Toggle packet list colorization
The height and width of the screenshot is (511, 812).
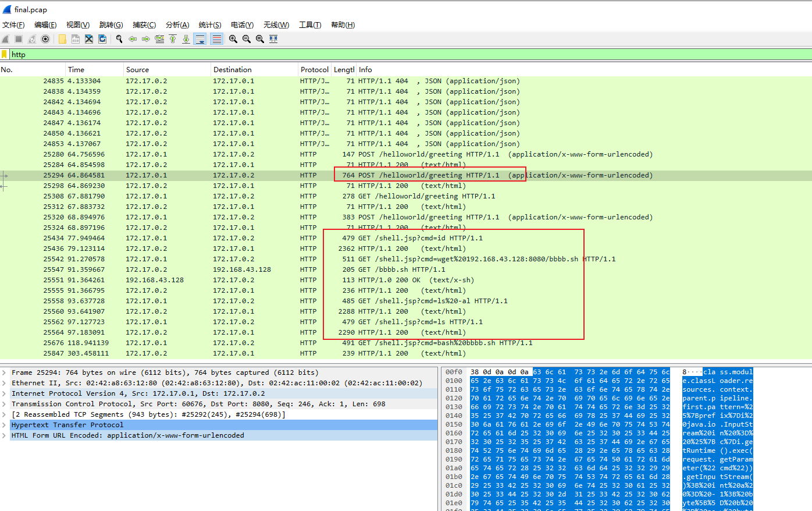(x=216, y=39)
